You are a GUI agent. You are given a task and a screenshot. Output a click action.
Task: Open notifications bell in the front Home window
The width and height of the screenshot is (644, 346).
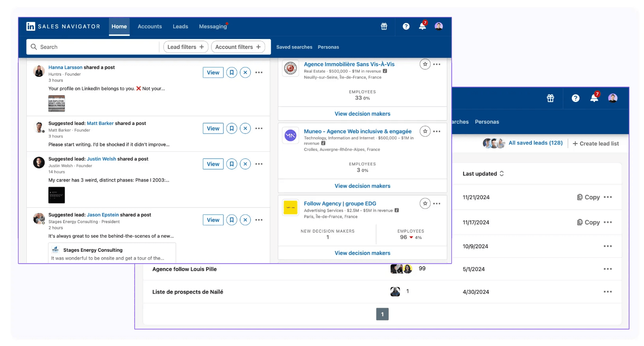pyautogui.click(x=422, y=26)
